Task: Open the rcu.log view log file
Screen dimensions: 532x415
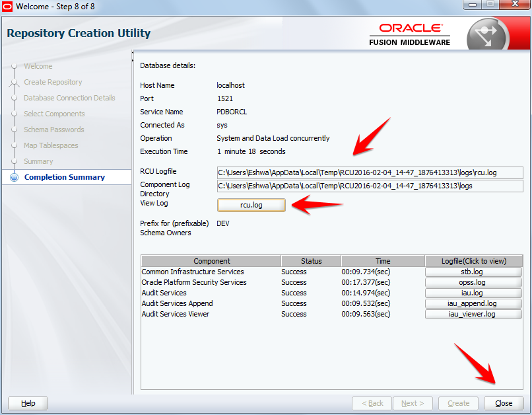Action: [x=251, y=205]
